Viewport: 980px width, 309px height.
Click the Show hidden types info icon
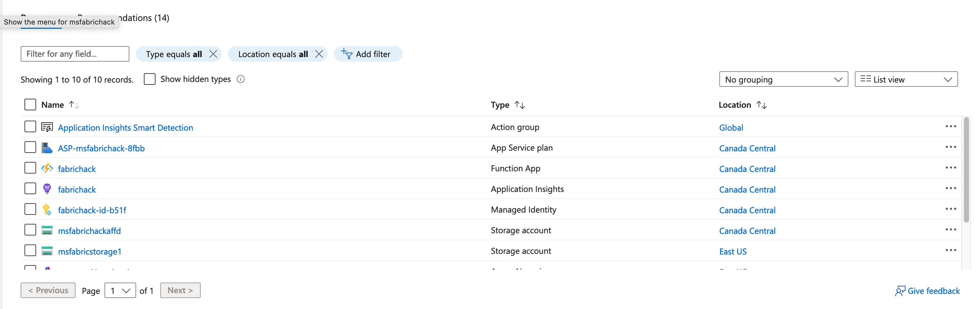click(240, 79)
